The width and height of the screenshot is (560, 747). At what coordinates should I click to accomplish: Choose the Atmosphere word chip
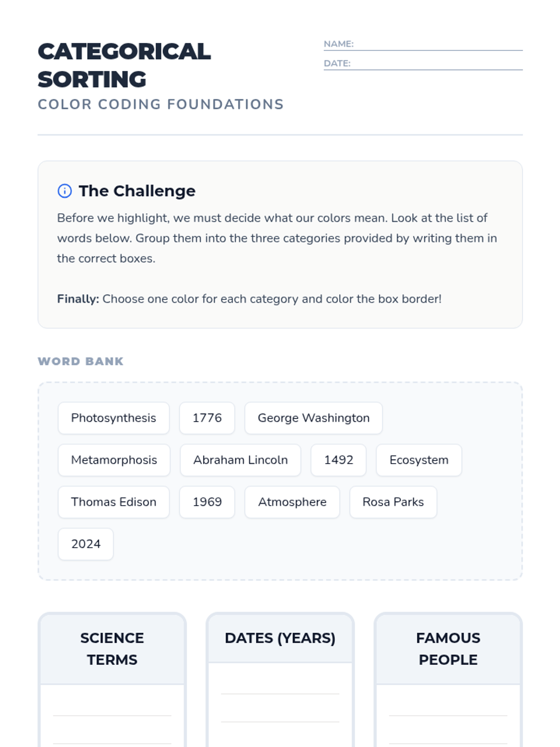[x=292, y=502]
